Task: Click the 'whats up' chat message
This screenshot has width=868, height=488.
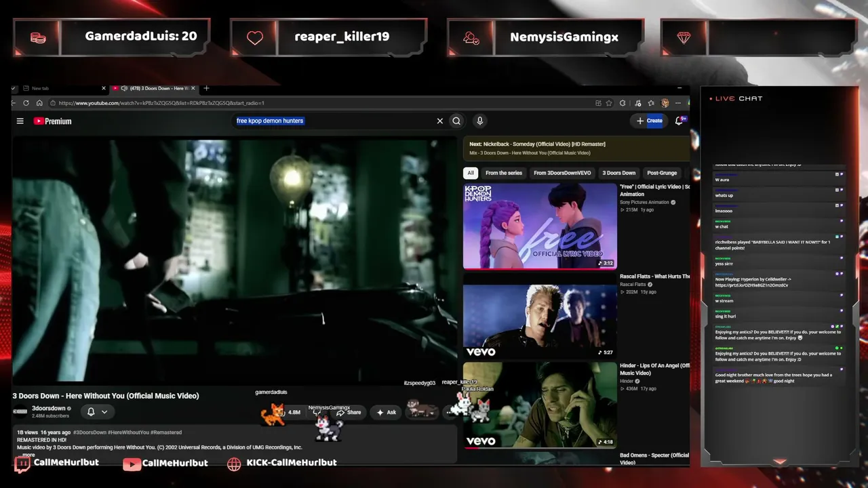Action: coord(724,195)
